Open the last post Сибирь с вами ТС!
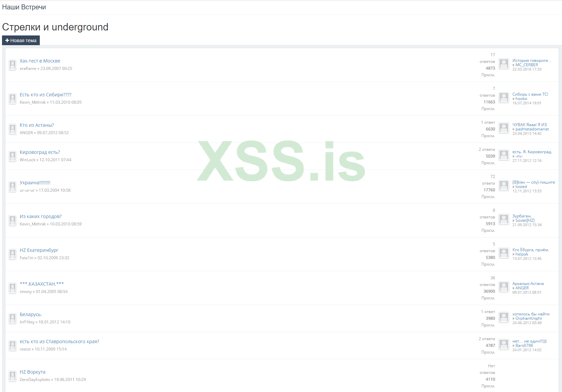 (x=530, y=94)
